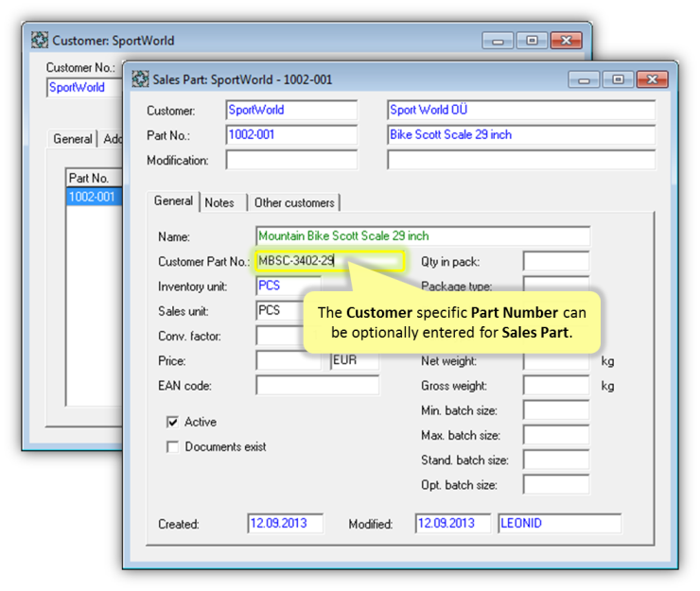The image size is (700, 591).
Task: Check the Documents exist checkbox
Action: click(x=172, y=447)
